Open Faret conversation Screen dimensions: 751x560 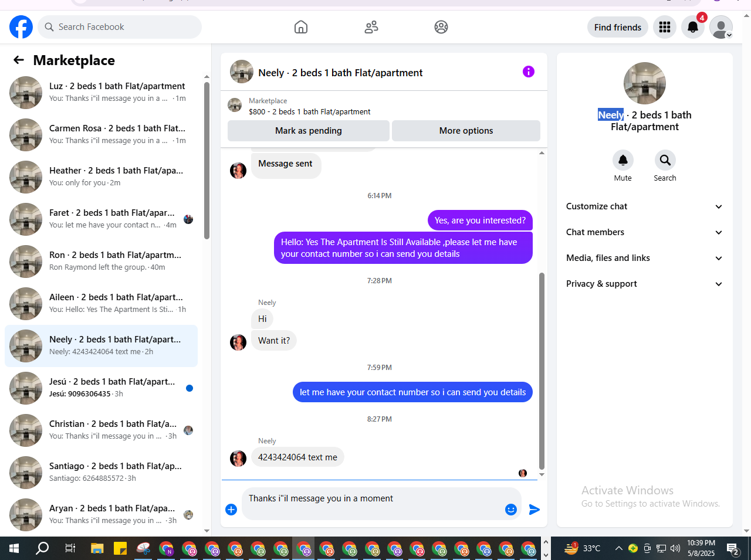[x=101, y=219]
